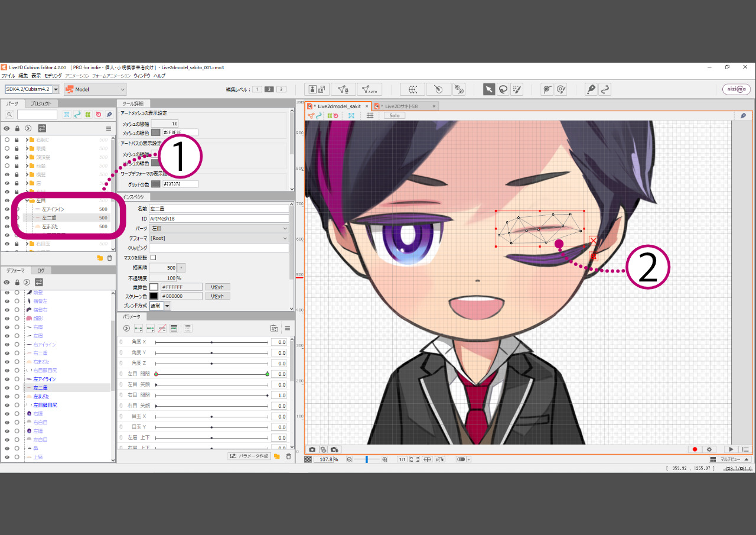This screenshot has height=535, width=756.
Task: Play the parameter animation preview
Action: coord(732,449)
